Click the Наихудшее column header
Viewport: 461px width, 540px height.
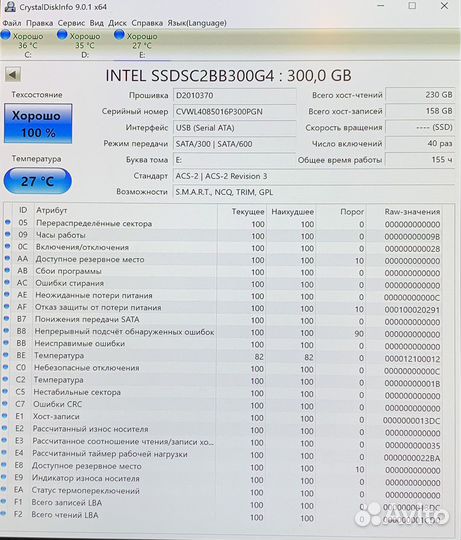coord(293,211)
